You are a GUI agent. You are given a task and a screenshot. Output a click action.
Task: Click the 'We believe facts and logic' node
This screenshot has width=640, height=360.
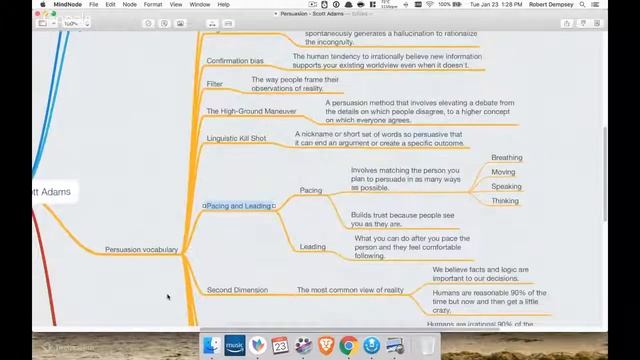(481, 274)
